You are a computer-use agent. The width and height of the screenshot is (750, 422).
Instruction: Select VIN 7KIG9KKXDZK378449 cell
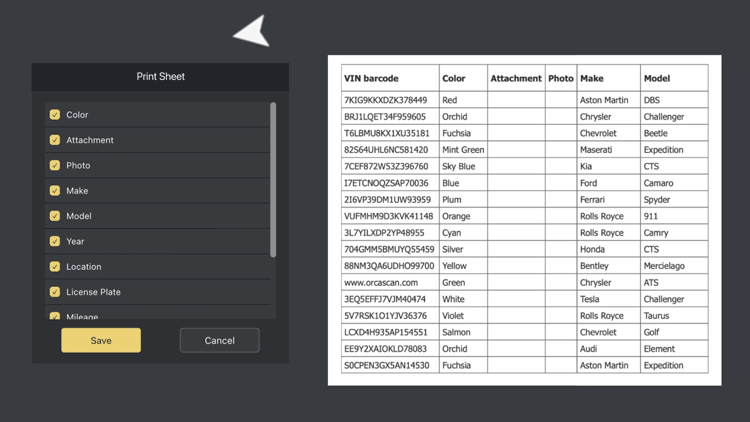pyautogui.click(x=390, y=100)
